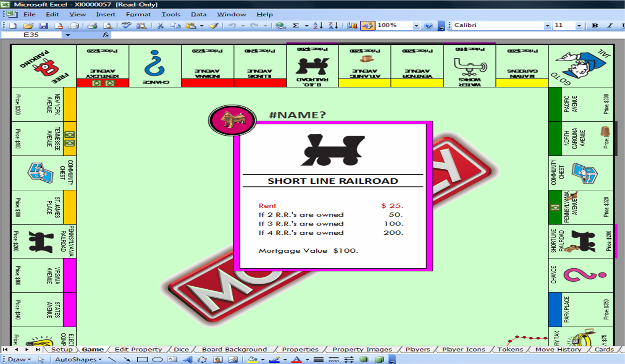Click the Format Painter brush icon

pos(213,26)
